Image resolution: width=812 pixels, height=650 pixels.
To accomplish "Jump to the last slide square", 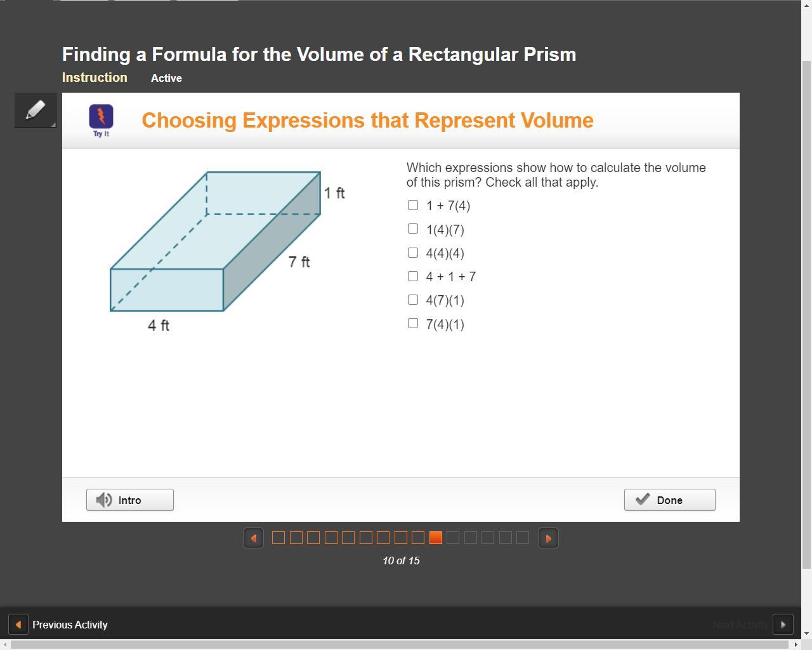I will coord(523,538).
